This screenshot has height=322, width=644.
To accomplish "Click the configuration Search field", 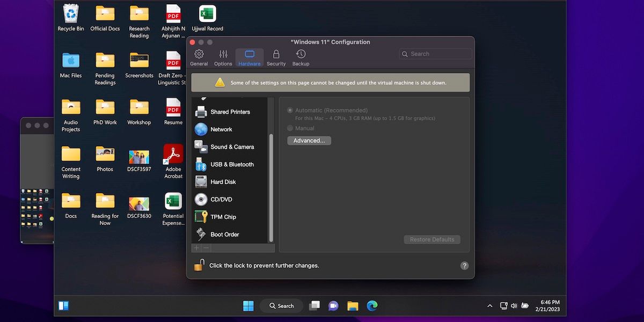I will (436, 54).
